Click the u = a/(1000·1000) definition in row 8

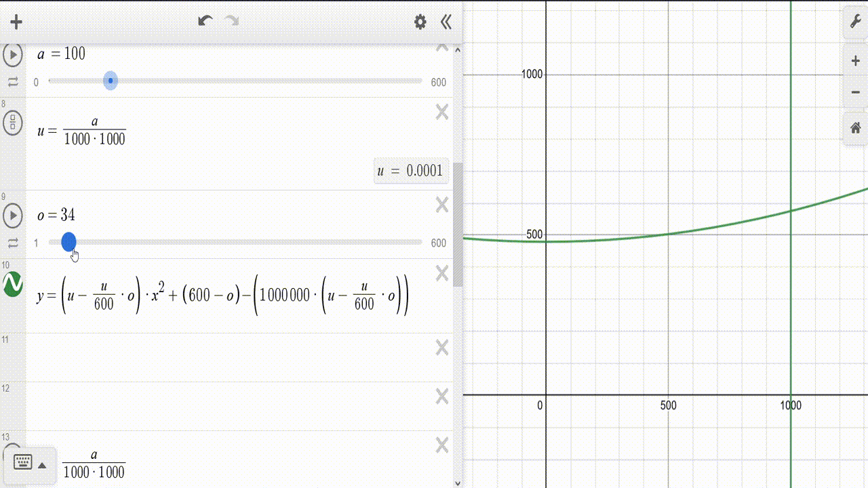81,130
